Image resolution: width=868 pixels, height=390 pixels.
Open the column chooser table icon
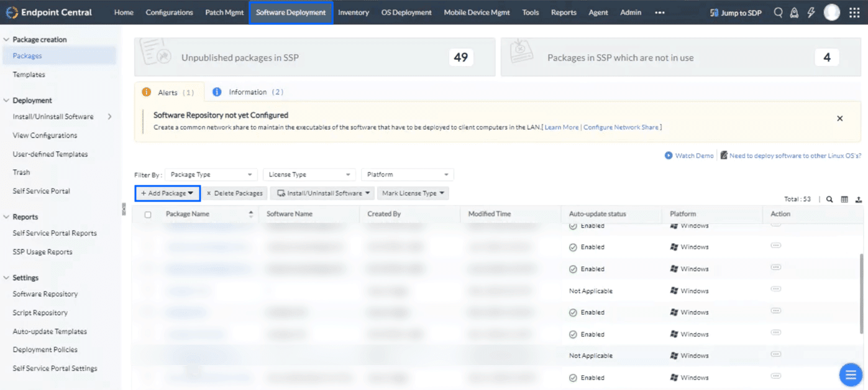click(x=844, y=200)
